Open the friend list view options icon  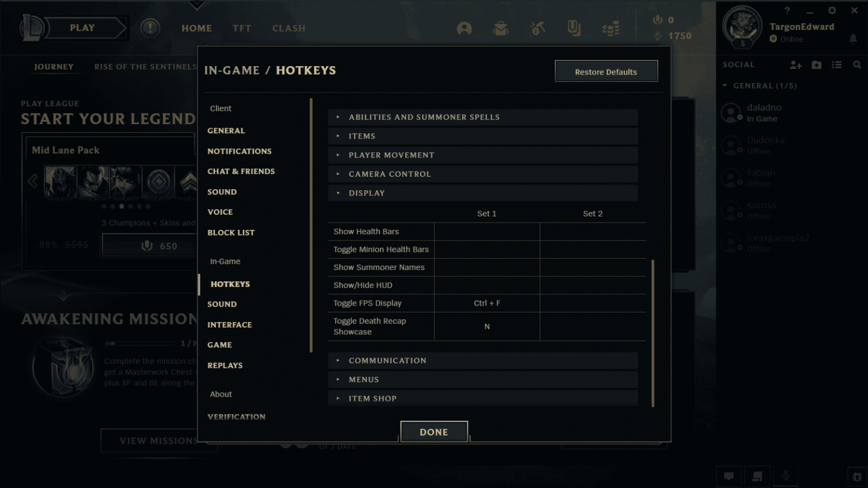836,64
